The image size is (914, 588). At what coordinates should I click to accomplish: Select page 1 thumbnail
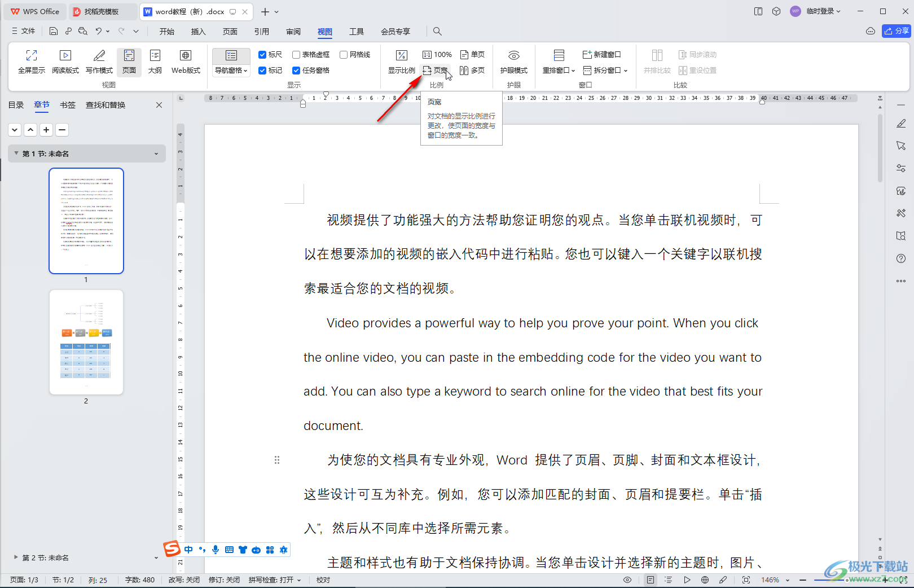click(86, 221)
